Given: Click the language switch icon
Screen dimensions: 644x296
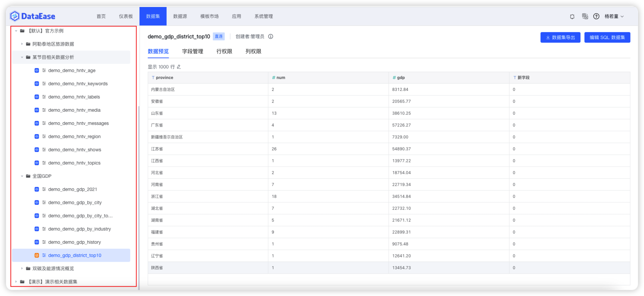Looking at the screenshot, I should click(x=585, y=16).
